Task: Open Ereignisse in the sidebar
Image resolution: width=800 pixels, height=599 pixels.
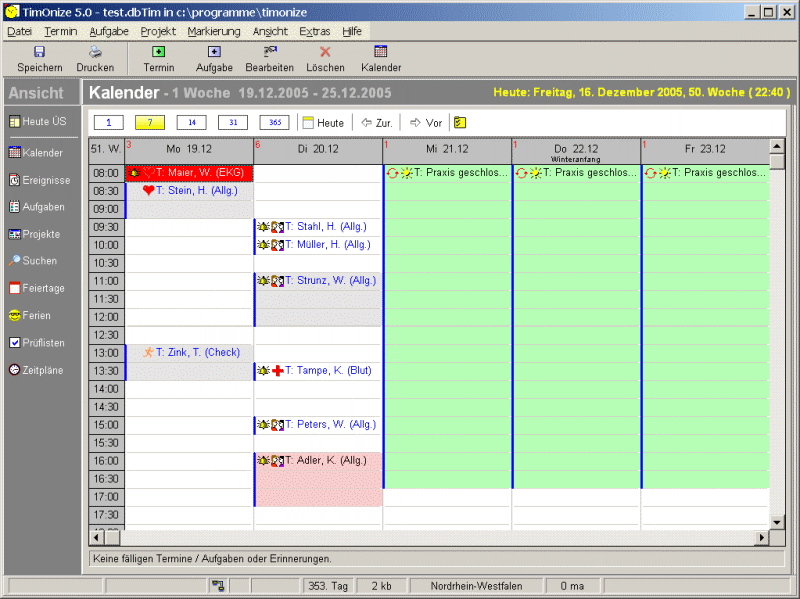Action: pyautogui.click(x=40, y=180)
